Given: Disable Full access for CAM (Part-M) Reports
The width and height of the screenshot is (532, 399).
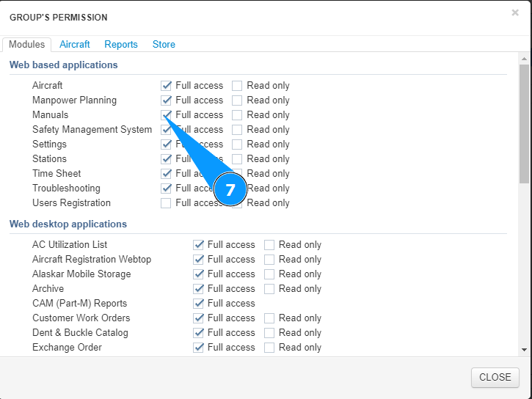Looking at the screenshot, I should (198, 304).
